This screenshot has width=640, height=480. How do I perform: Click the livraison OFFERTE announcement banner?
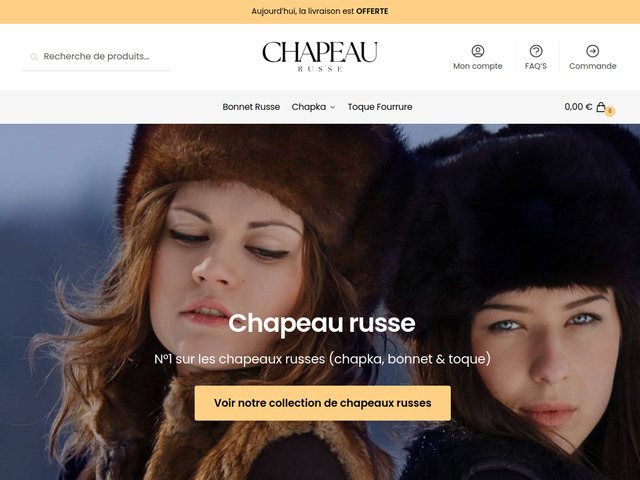(x=320, y=11)
